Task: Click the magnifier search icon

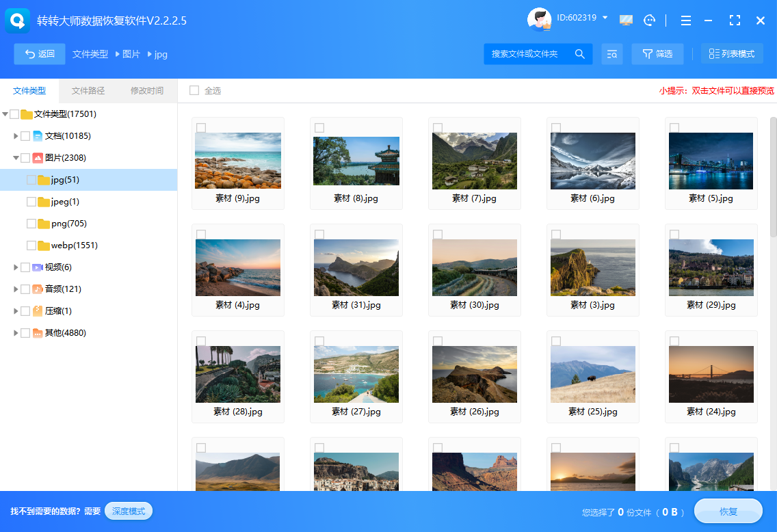Action: [579, 54]
